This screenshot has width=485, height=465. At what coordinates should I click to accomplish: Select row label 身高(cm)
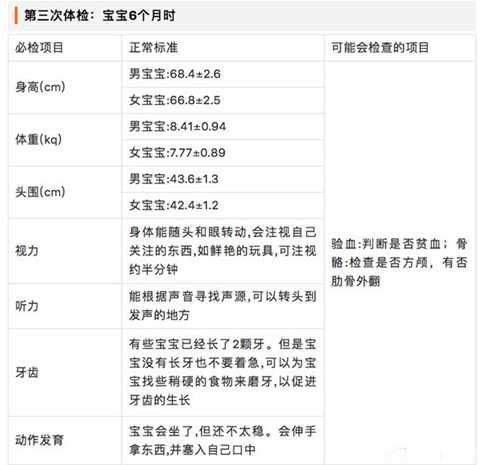click(40, 87)
